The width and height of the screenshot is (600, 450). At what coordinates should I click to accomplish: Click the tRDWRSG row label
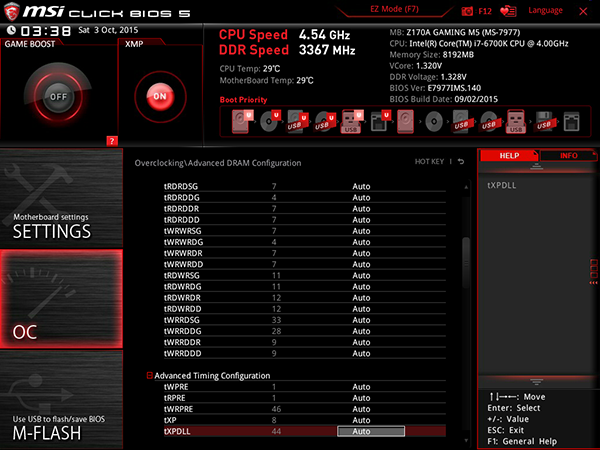182,276
